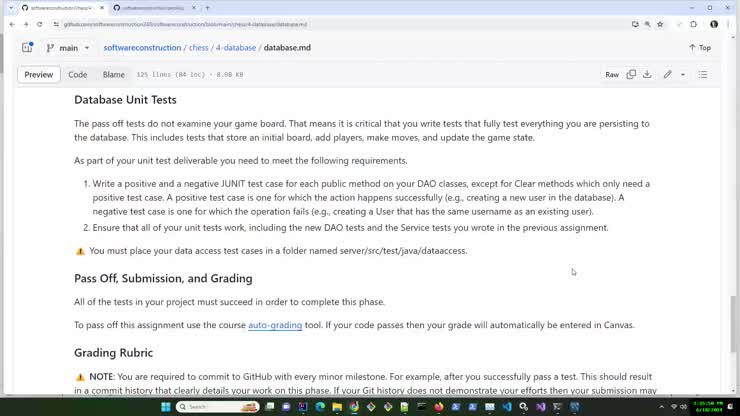Viewport: 740px width, 416px height.
Task: Open the Windows Start menu
Action: coord(166,407)
